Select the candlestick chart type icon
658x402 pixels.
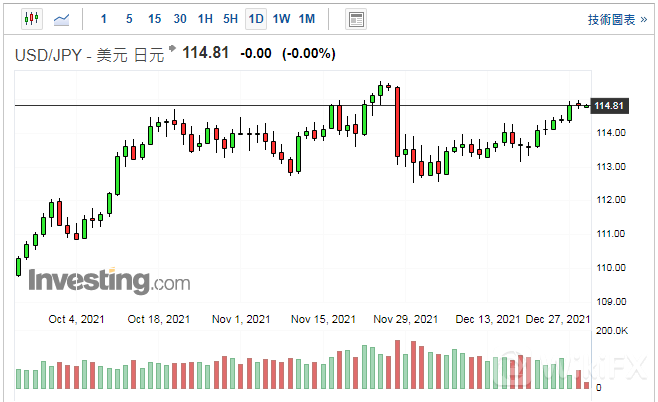coord(31,19)
